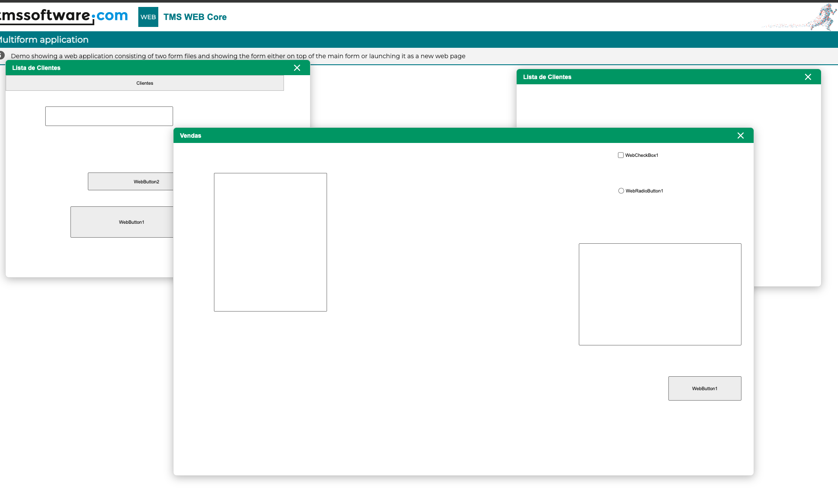Click the tall empty list box in Vendas
This screenshot has height=504, width=838.
pyautogui.click(x=270, y=242)
